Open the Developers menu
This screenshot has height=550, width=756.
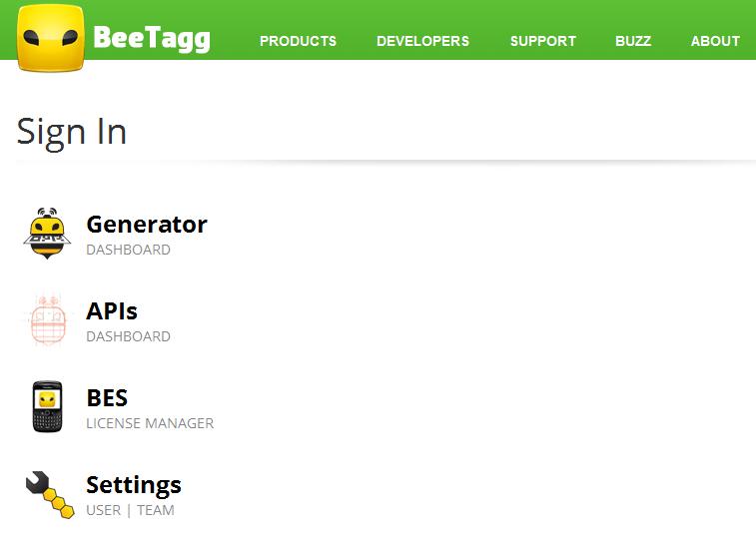point(422,41)
